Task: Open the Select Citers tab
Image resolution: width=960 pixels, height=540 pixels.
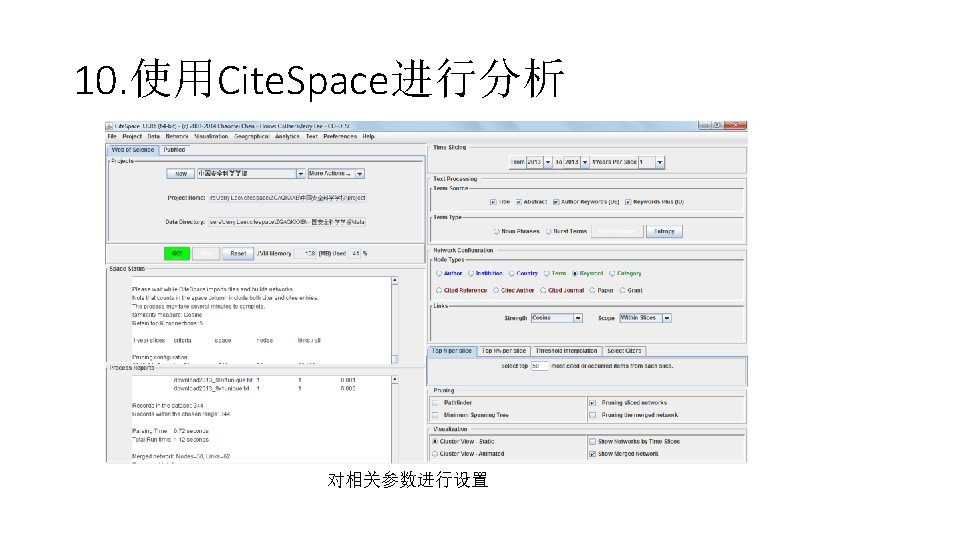Action: click(x=624, y=351)
